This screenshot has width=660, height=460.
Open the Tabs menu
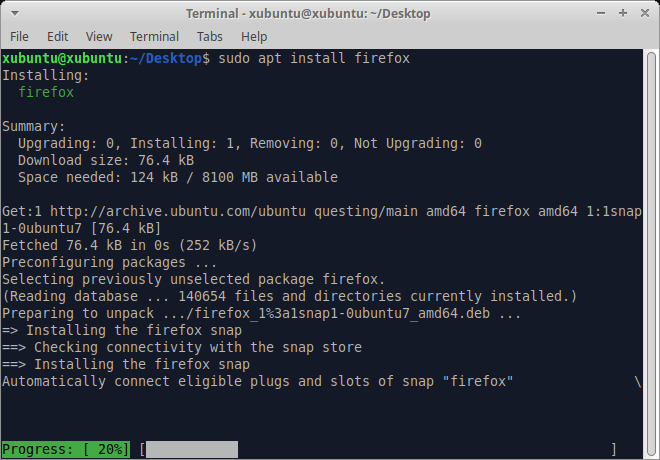pos(210,37)
